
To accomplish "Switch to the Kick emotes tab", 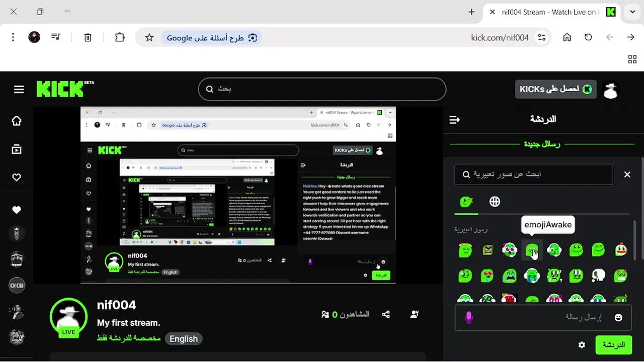I will (466, 202).
